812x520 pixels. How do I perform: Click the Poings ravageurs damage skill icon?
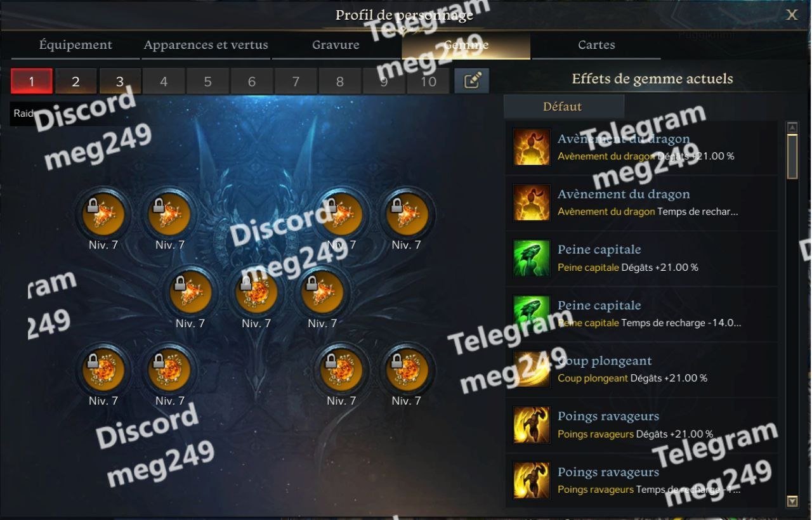click(532, 425)
